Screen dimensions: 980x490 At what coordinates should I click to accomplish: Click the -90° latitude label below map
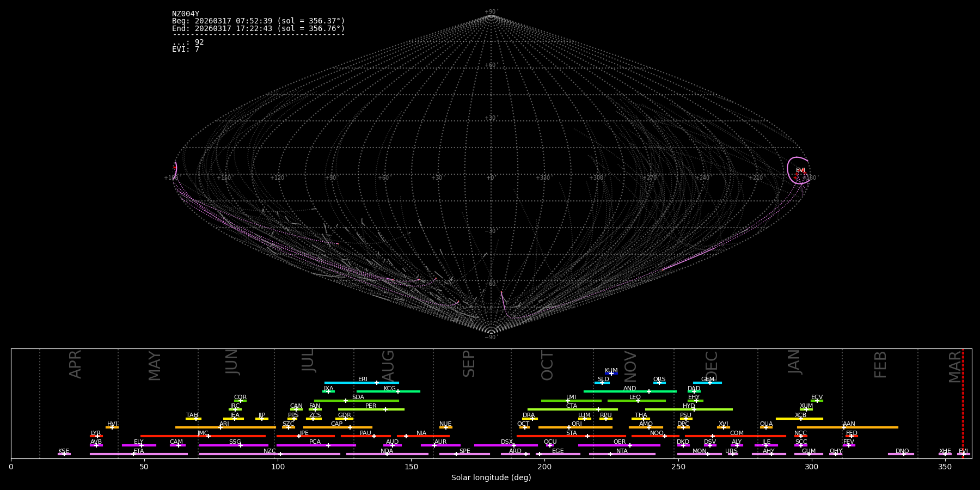point(491,337)
